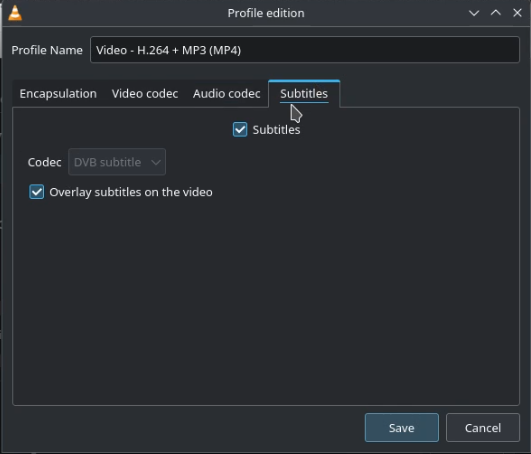Select the Subtitles tab
Screen dimensions: 531x454
pyautogui.click(x=304, y=94)
